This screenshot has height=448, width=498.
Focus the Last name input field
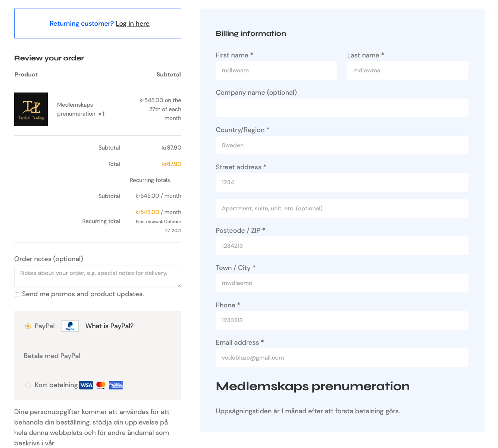[x=408, y=71]
